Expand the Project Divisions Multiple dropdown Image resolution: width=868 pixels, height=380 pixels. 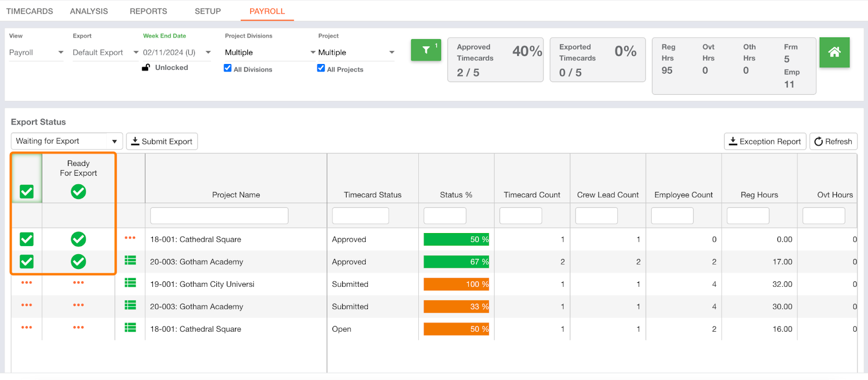[270, 53]
